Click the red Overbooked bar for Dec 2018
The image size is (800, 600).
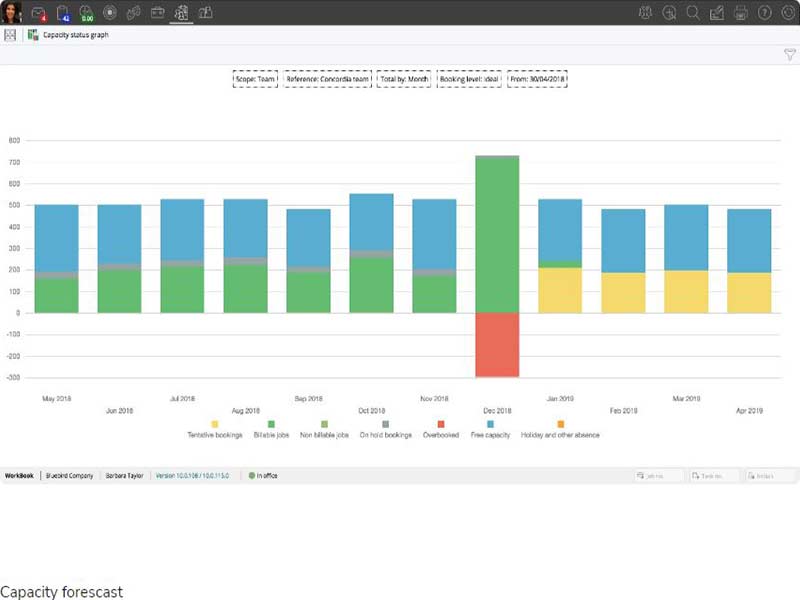click(497, 344)
